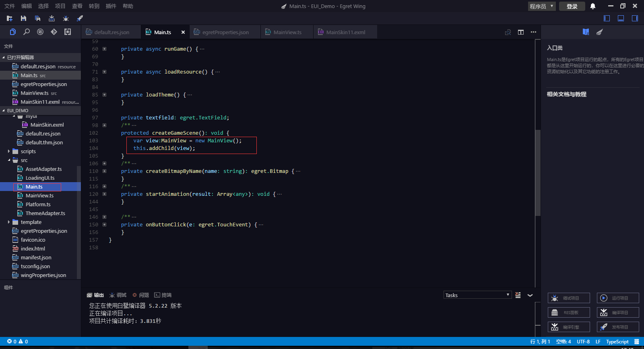Viewport: 644px width, 349px height.
Task: Expand the scripts folder in tree
Action: point(9,152)
